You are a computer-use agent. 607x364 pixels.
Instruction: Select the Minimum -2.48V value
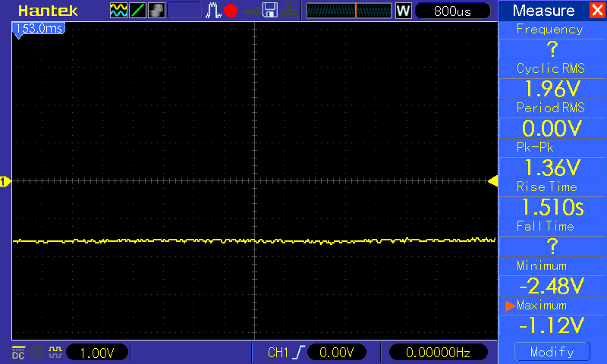pos(552,286)
